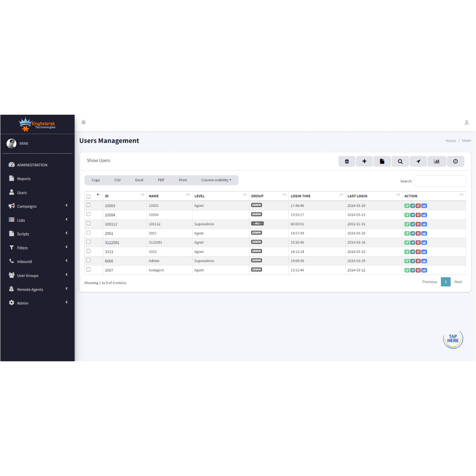Screen dimensions: 476x476
Task: Click blue chart icon for testagent row
Action: pyautogui.click(x=424, y=270)
